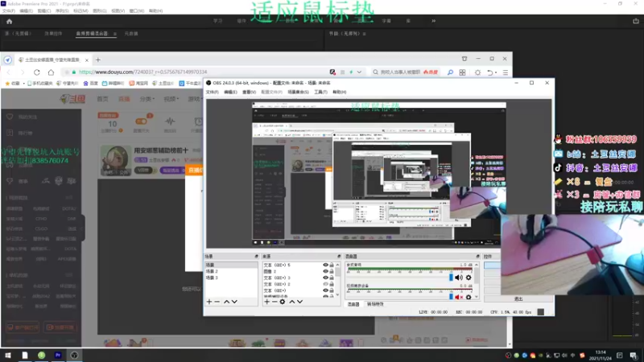This screenshot has width=644, height=362.
Task: Open OBS 文件(F) menu
Action: point(212,92)
